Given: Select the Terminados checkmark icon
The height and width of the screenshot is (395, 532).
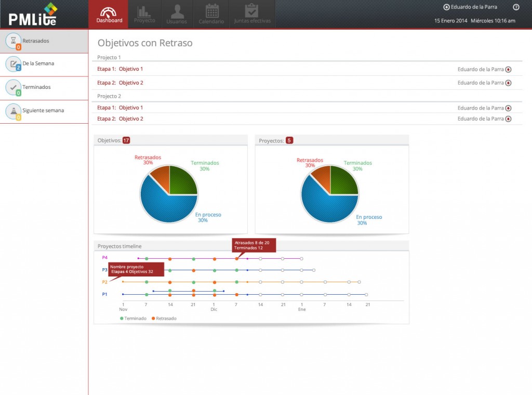Looking at the screenshot, I should click(x=13, y=87).
